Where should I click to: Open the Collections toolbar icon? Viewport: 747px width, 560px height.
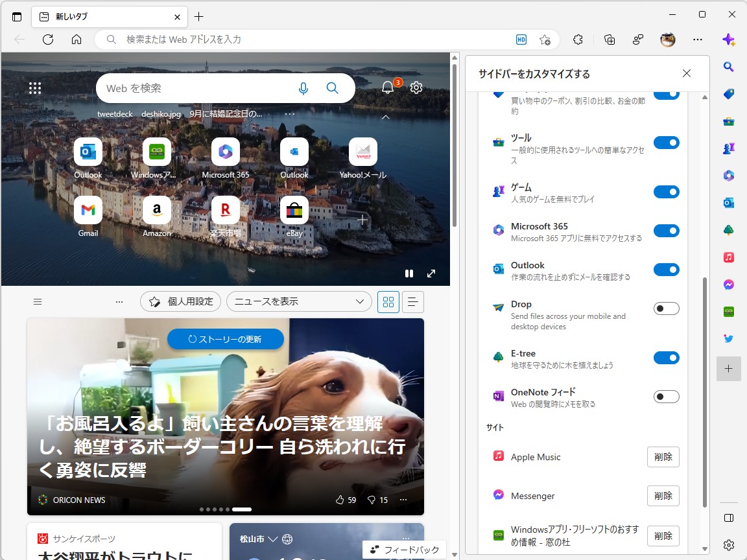click(x=609, y=40)
